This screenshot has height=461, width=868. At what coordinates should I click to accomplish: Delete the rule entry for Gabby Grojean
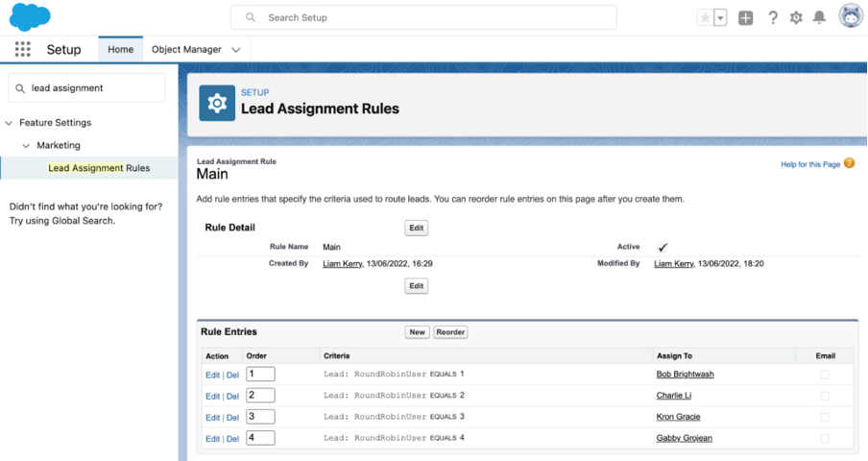click(232, 439)
